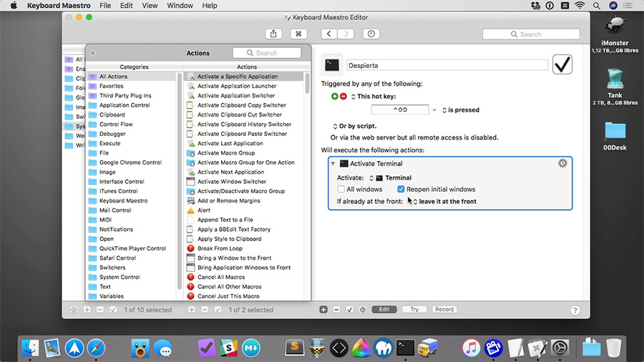Image resolution: width=644 pixels, height=362 pixels.
Task: Click the add action plus button below the macro
Action: [323, 310]
